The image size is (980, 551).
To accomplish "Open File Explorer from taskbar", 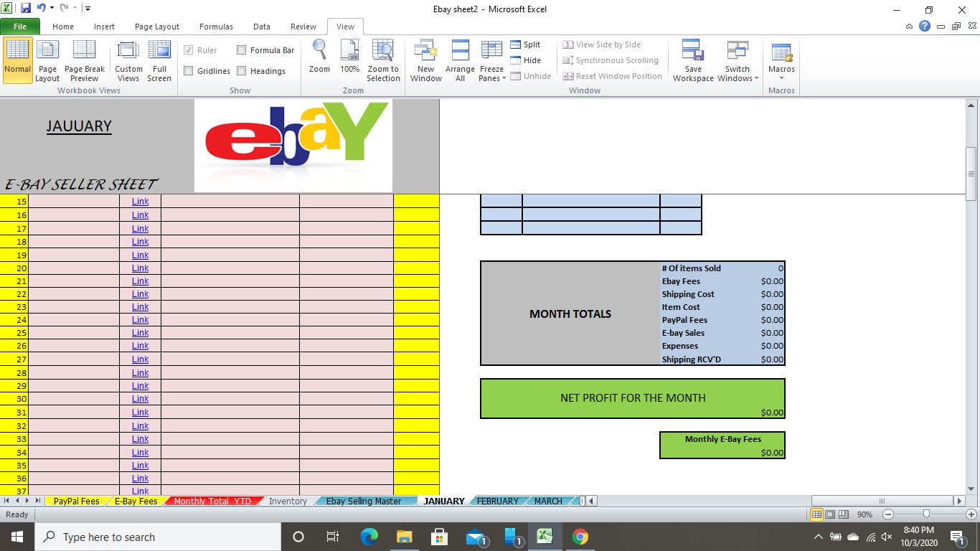I will 405,537.
